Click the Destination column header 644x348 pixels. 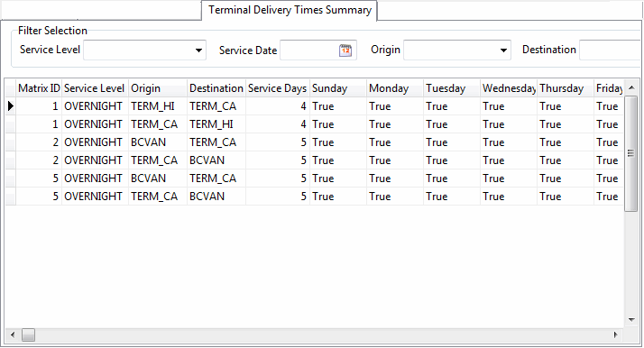click(x=216, y=88)
